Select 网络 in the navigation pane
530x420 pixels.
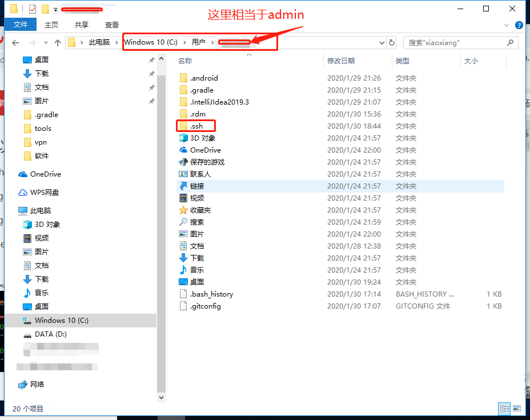(x=37, y=385)
